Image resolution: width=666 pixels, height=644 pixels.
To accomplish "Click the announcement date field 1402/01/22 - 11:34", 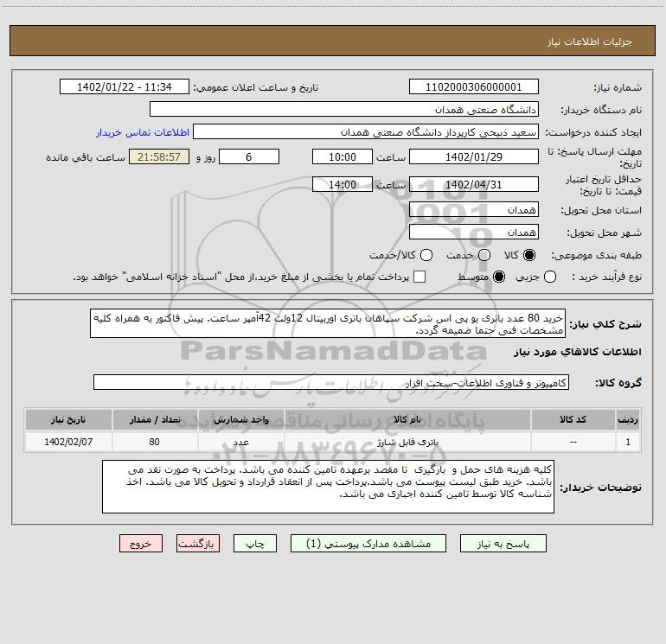I will [x=125, y=86].
